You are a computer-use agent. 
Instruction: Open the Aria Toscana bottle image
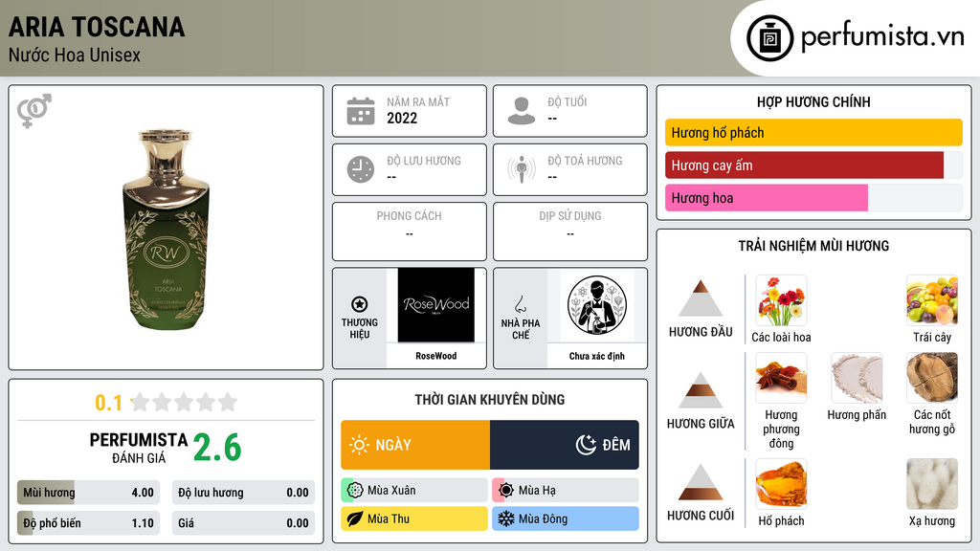166,229
